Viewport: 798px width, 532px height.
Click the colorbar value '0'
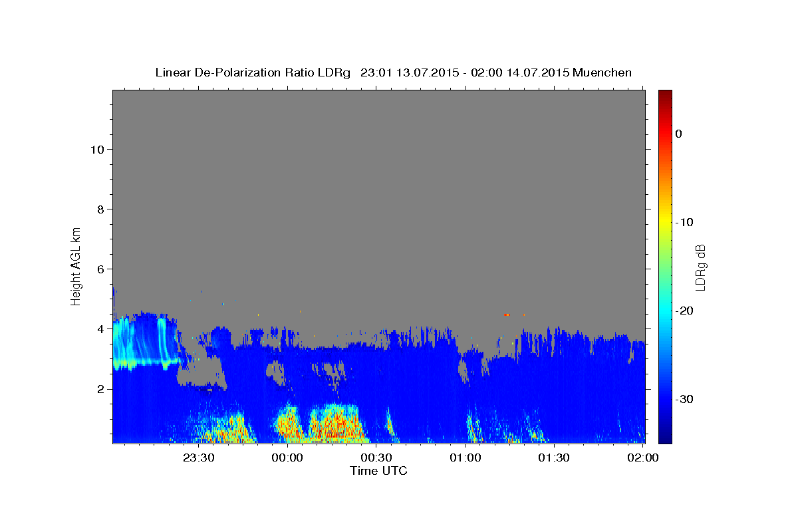[678, 134]
